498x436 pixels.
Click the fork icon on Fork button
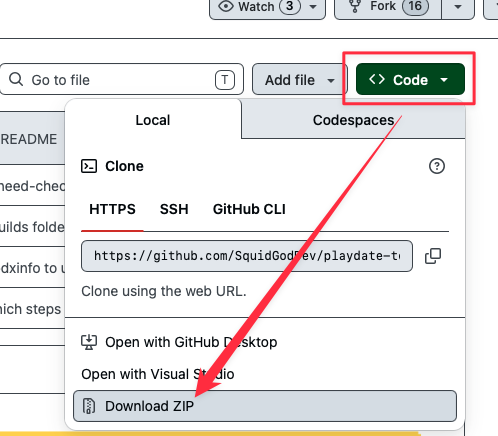point(355,6)
